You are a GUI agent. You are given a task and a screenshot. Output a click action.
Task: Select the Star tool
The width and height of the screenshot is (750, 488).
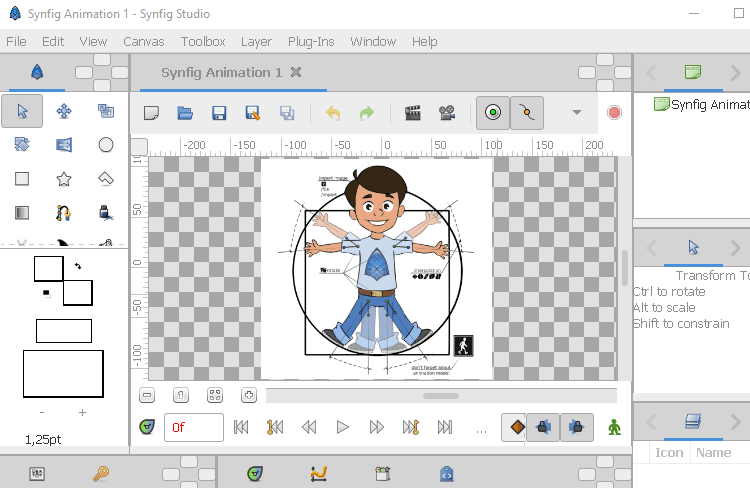pyautogui.click(x=64, y=179)
